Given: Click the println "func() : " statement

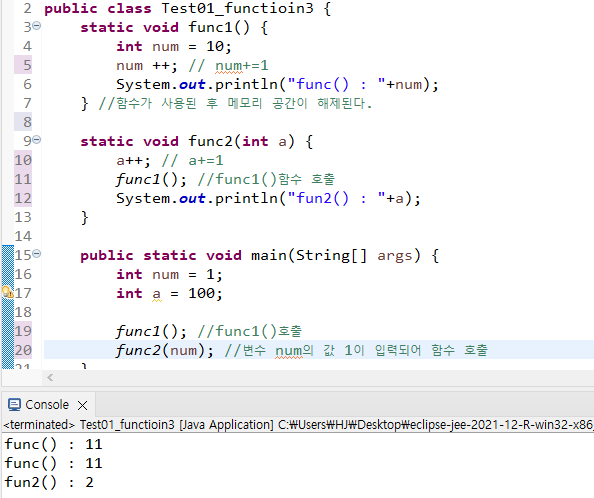Looking at the screenshot, I should tap(277, 84).
